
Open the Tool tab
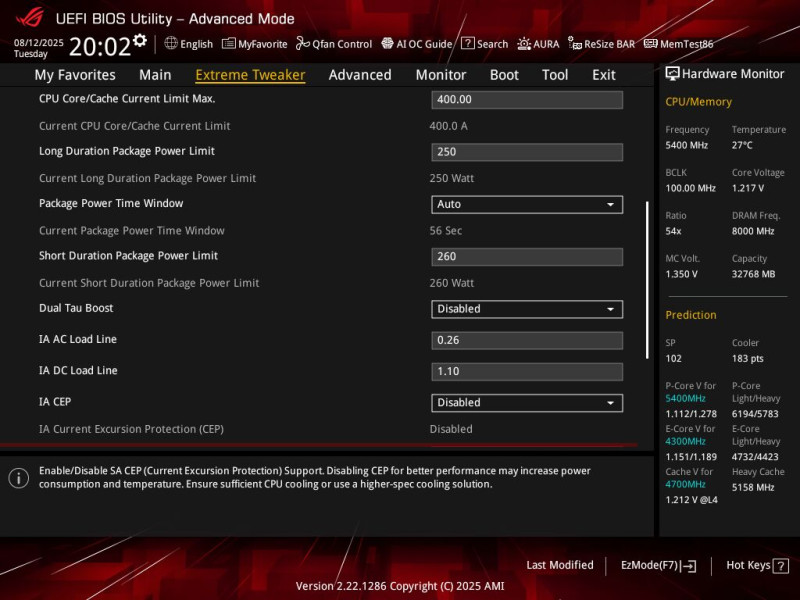555,75
